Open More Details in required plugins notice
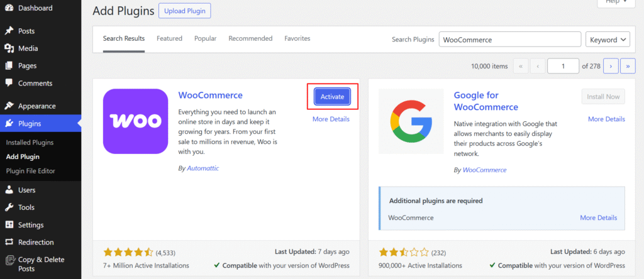644x279 pixels. click(x=599, y=217)
